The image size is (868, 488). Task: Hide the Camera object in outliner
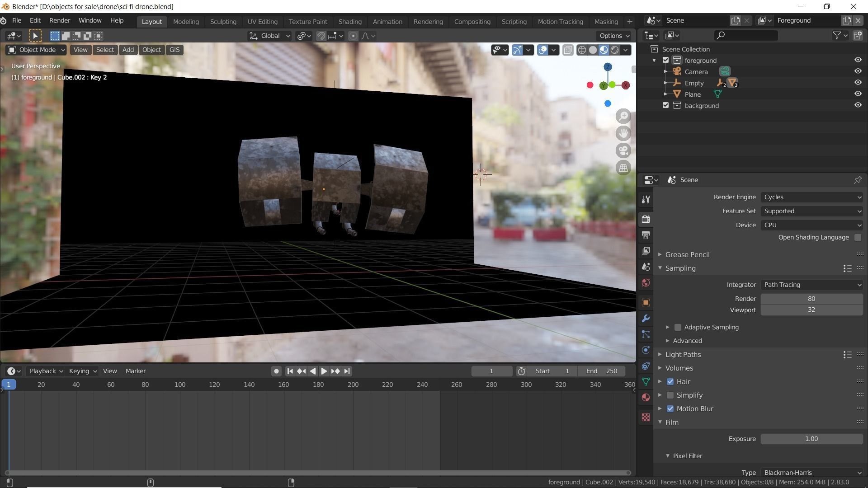(858, 71)
